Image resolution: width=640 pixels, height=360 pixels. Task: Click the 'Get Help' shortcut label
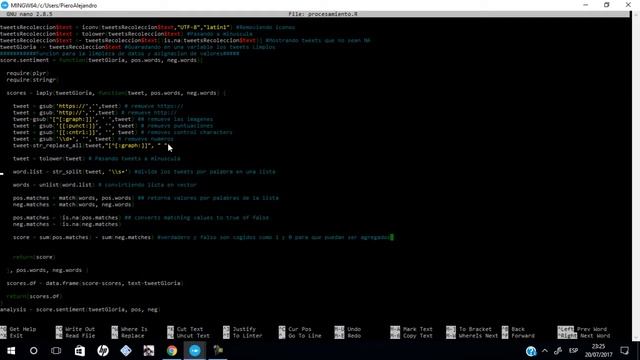click(23, 329)
